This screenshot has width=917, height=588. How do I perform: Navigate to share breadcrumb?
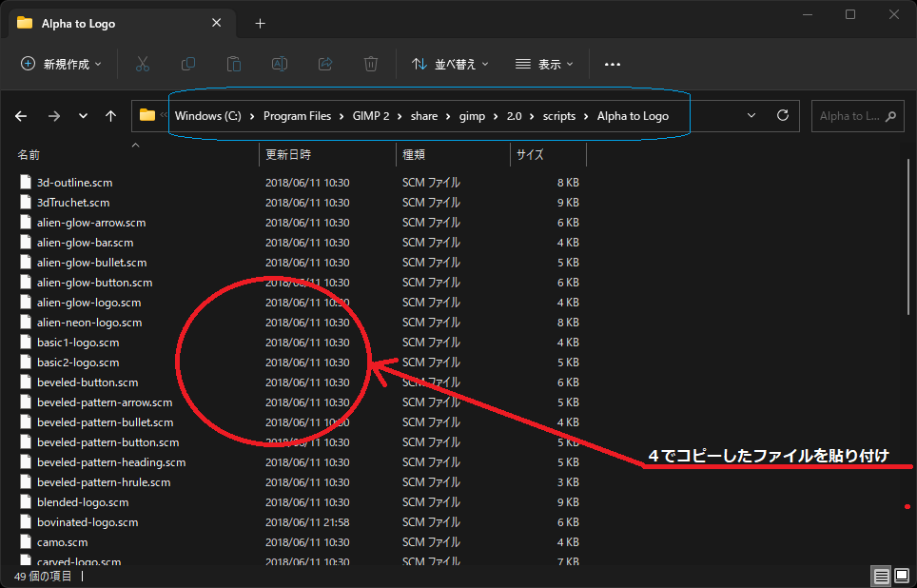tap(424, 116)
